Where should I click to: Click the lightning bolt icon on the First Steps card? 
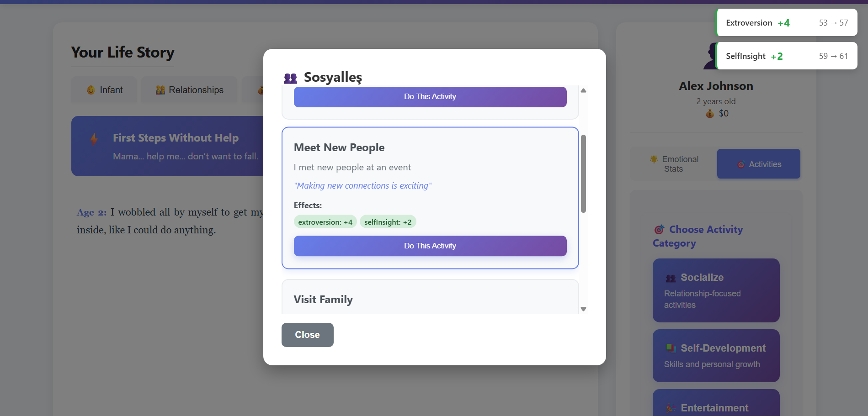click(x=94, y=139)
